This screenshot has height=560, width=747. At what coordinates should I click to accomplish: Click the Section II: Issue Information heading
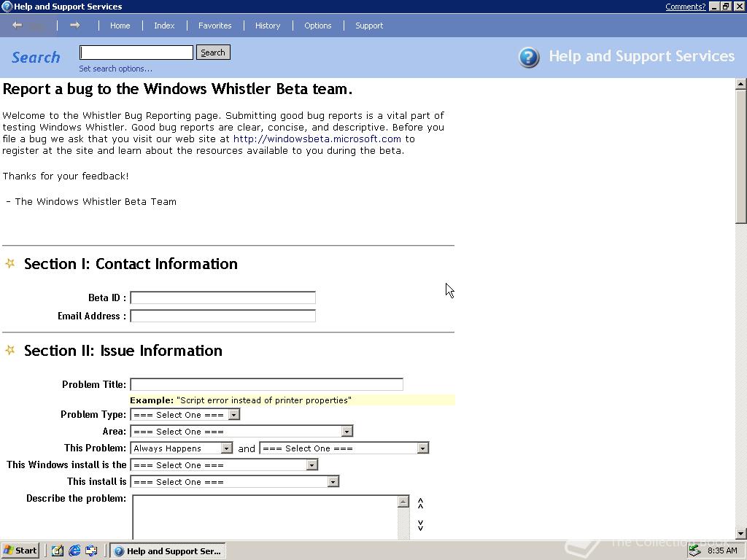tap(123, 351)
